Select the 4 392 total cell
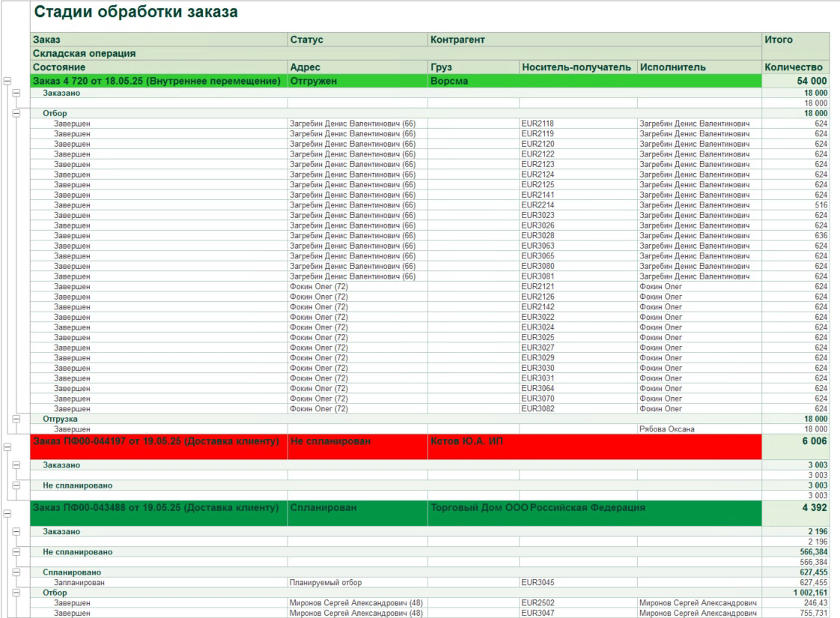This screenshot has width=840, height=618. pyautogui.click(x=796, y=513)
